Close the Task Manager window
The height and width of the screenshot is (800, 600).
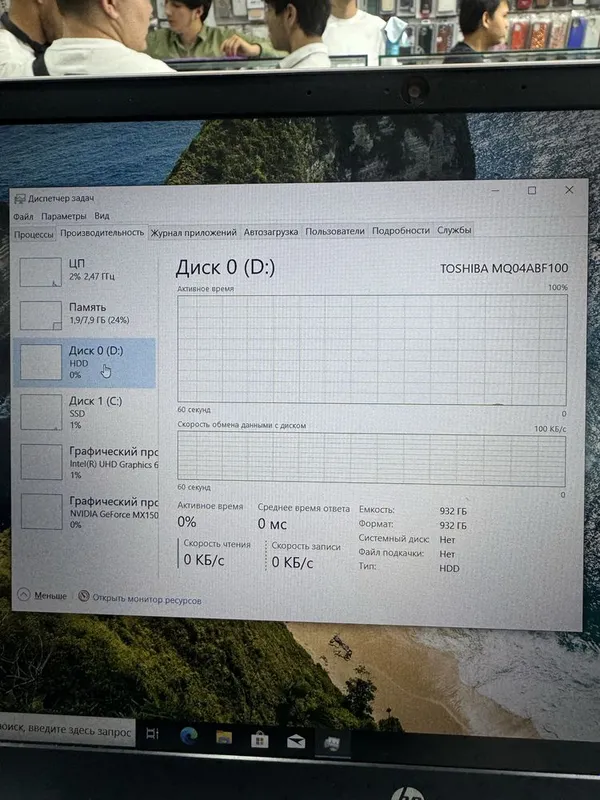(x=569, y=190)
